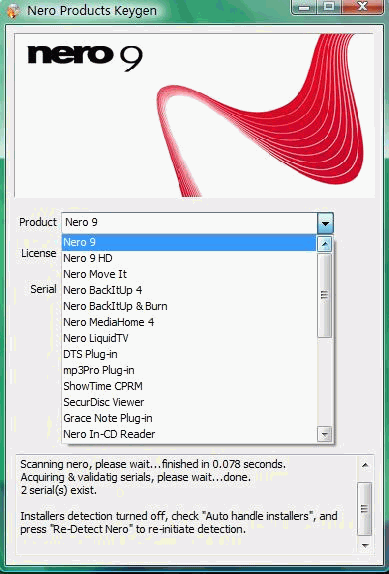Select Grace Note Plug-in entry
This screenshot has width=389, height=574.
189,418
